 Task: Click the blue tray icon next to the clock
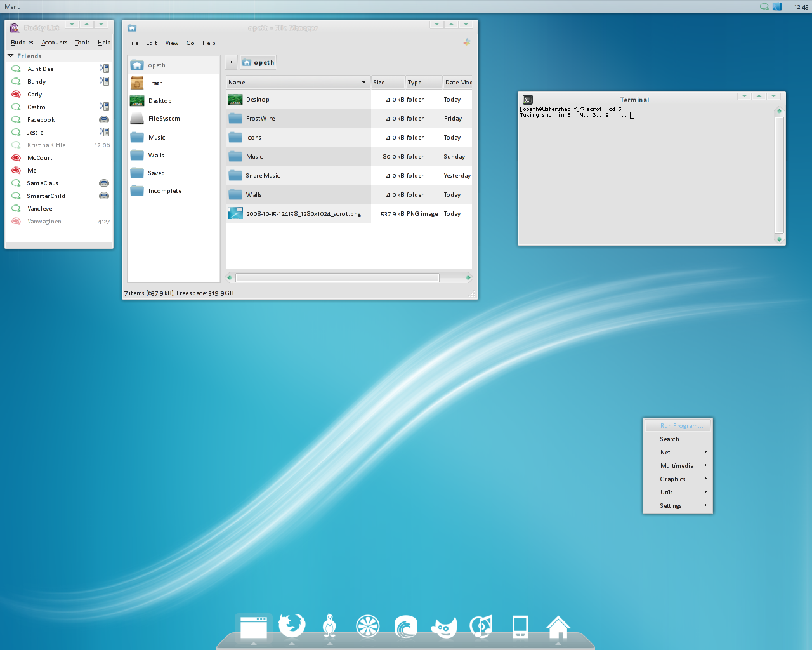coord(777,6)
